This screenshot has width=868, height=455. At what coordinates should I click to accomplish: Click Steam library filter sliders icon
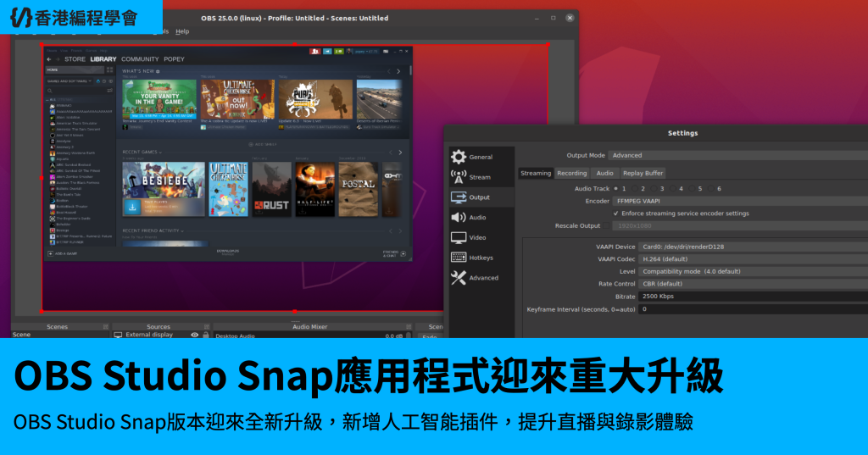point(109,90)
